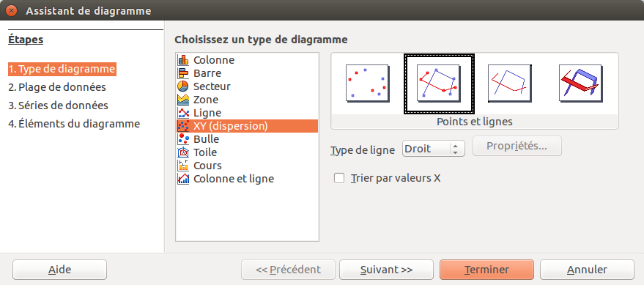This screenshot has width=644, height=285.
Task: Go to step Plage de données
Action: tap(57, 87)
